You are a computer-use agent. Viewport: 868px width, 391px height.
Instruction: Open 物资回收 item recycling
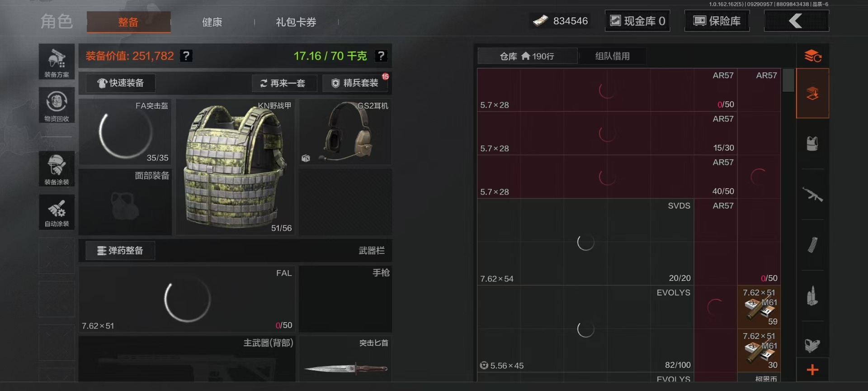point(57,105)
